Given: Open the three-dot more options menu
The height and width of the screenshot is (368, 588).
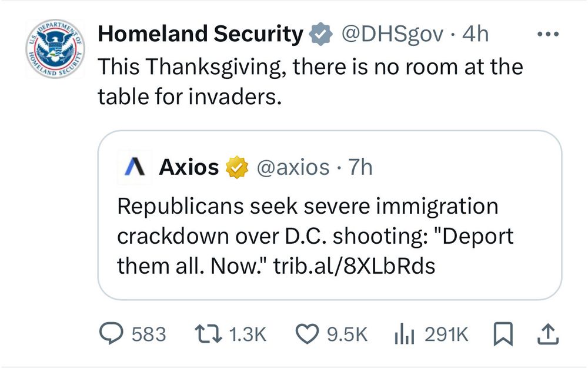Looking at the screenshot, I should click(549, 34).
